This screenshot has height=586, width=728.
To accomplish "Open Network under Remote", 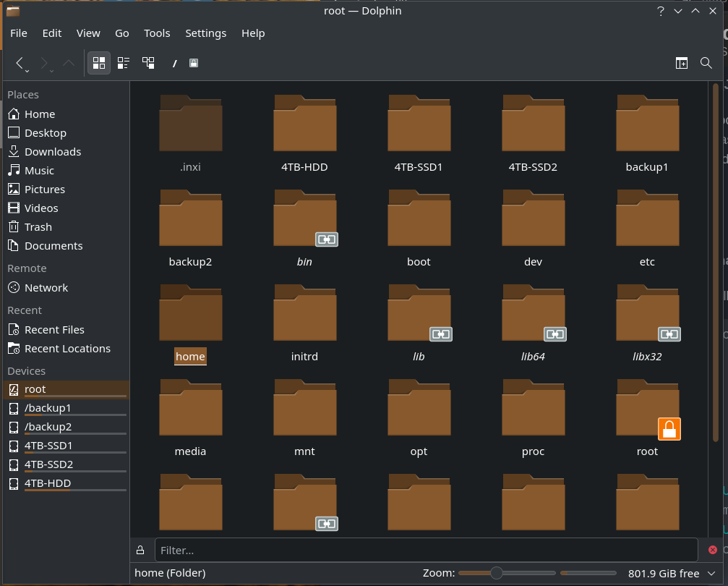I will [66, 288].
